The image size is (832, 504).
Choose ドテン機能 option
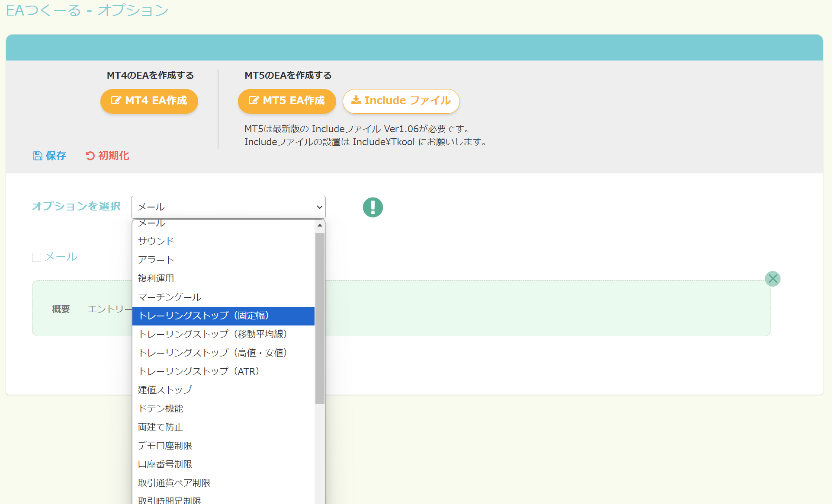[160, 408]
